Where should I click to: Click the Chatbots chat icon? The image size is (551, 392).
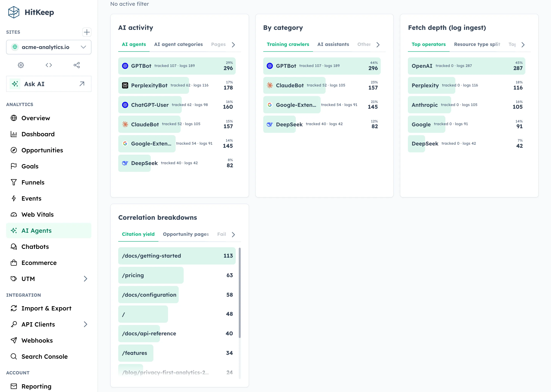pyautogui.click(x=14, y=247)
